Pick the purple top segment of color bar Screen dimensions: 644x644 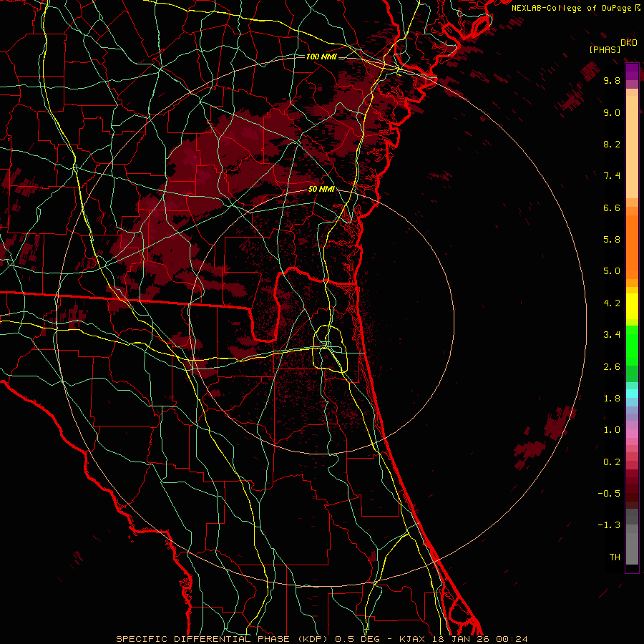632,72
